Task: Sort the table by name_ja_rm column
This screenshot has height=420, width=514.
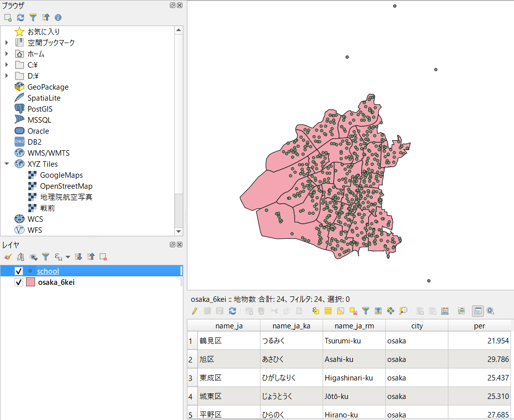Action: [354, 326]
